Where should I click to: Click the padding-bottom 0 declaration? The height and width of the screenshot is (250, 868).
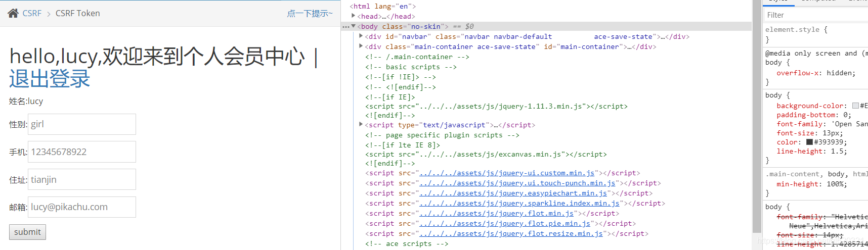[x=814, y=115]
